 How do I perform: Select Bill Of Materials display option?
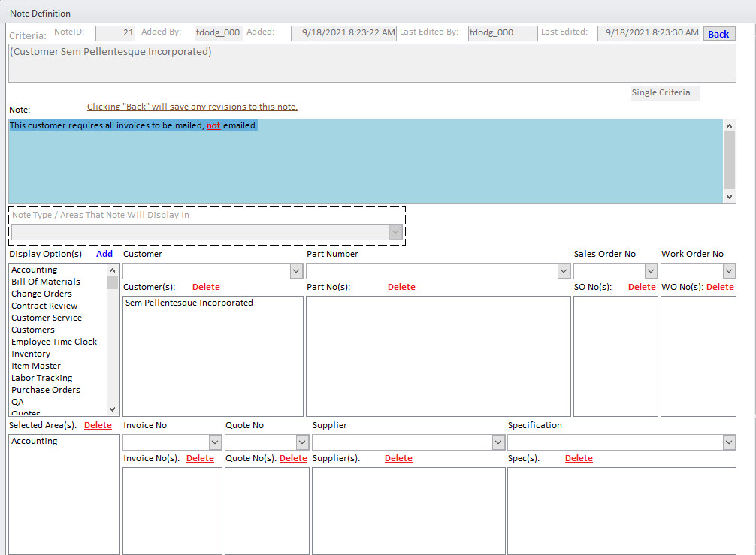[46, 282]
